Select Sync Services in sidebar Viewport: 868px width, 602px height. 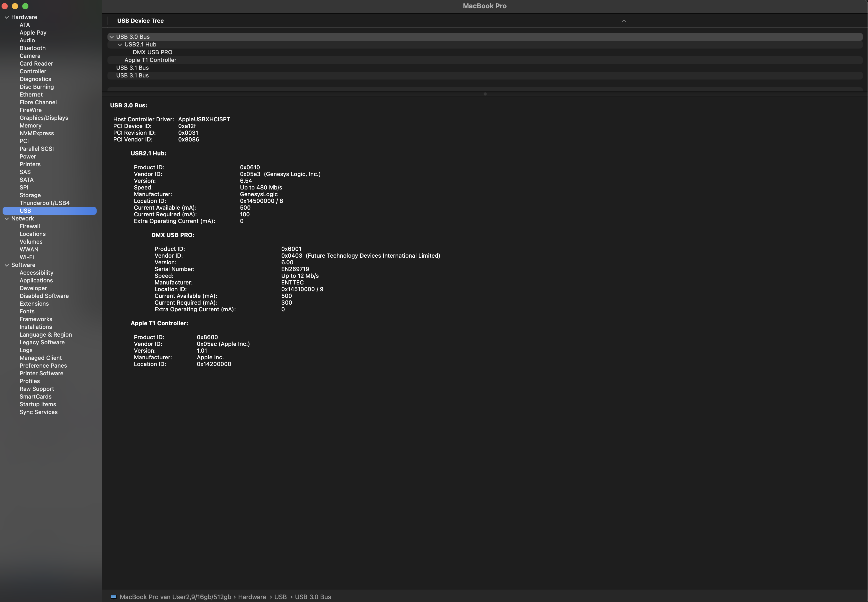tap(38, 412)
